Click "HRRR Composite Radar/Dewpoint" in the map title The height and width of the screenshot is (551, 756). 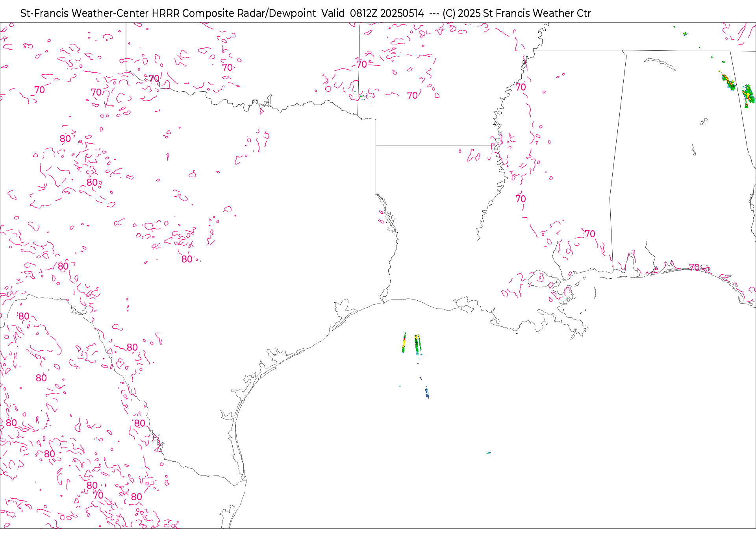point(234,13)
